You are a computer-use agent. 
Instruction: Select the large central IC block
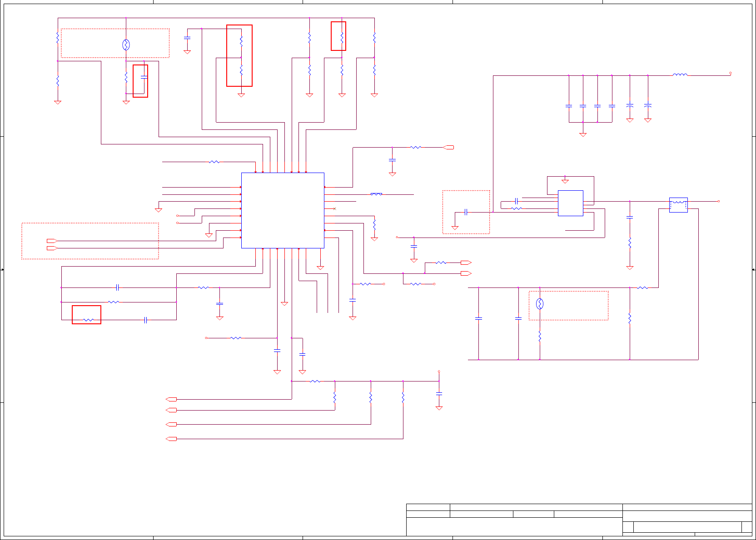[283, 210]
